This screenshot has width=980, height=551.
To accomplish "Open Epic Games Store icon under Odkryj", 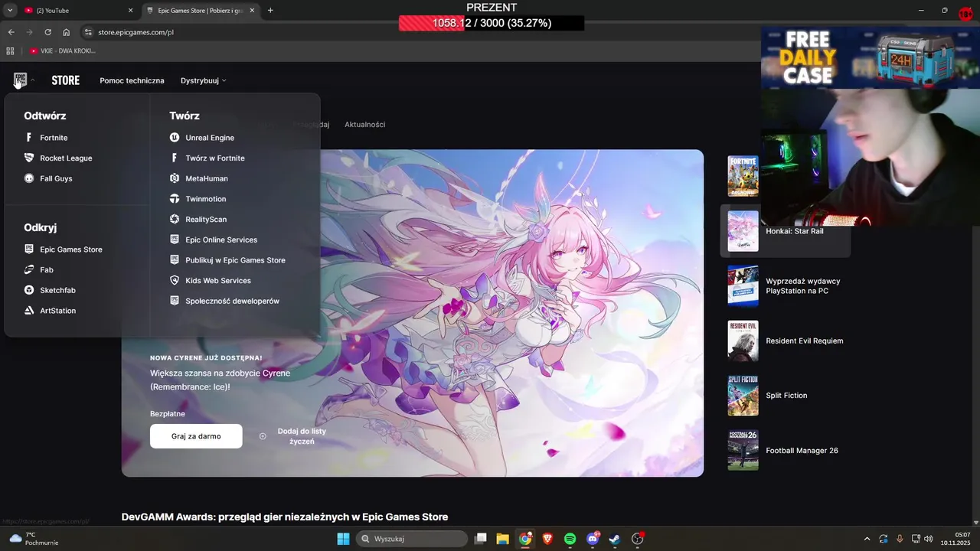I will tap(29, 249).
